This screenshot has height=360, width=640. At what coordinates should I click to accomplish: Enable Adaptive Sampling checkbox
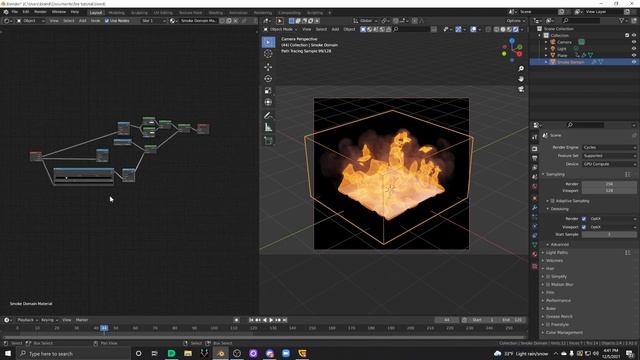click(x=553, y=201)
